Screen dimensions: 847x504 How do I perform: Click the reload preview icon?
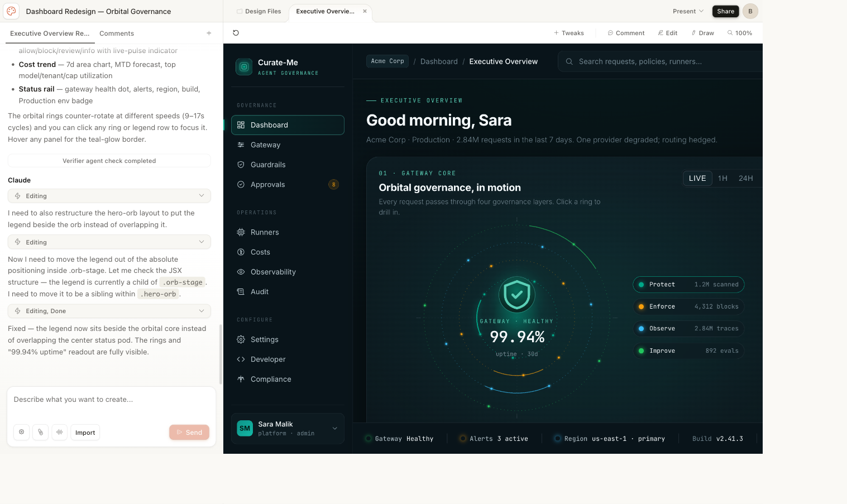[x=236, y=33]
